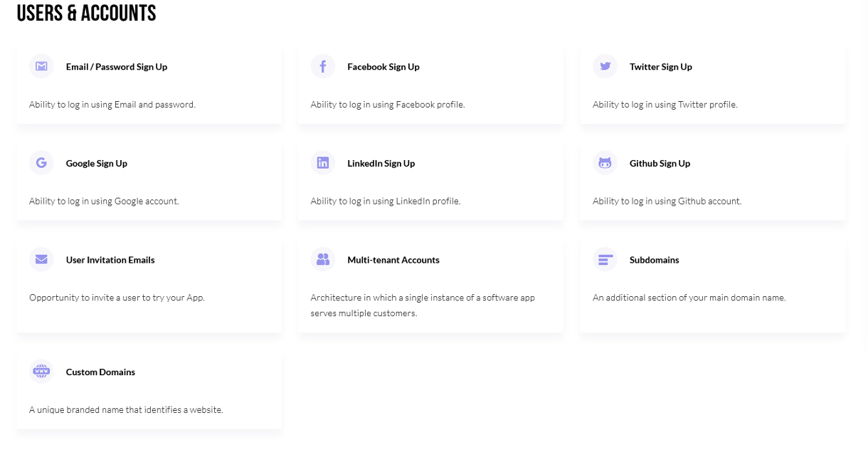Click "Ability to log in using Github account."
The image size is (868, 455).
coord(667,202)
